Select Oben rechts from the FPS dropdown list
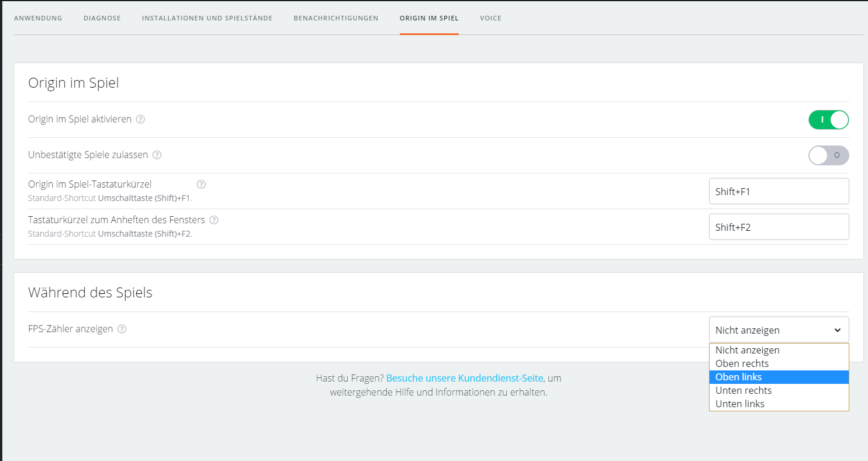Image resolution: width=868 pixels, height=461 pixels. pos(742,363)
